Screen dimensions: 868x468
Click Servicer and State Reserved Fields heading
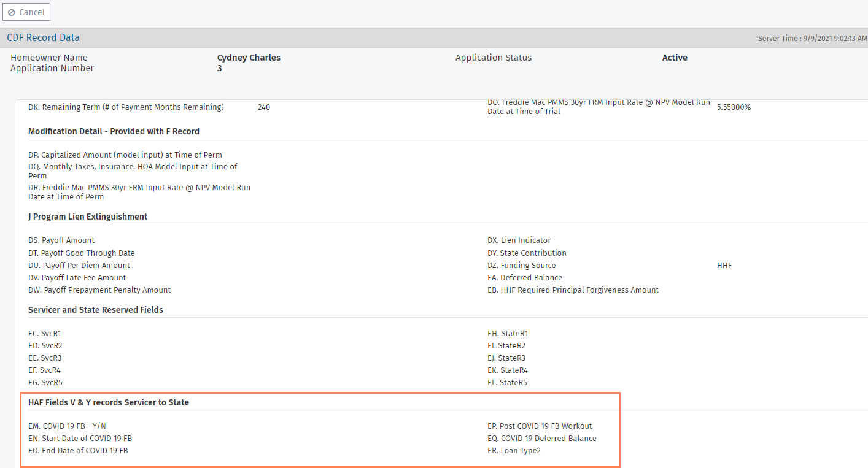[96, 310]
